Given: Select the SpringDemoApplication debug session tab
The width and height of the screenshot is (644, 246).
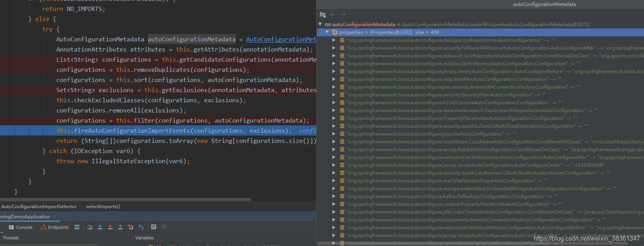Looking at the screenshot, I should [25, 217].
